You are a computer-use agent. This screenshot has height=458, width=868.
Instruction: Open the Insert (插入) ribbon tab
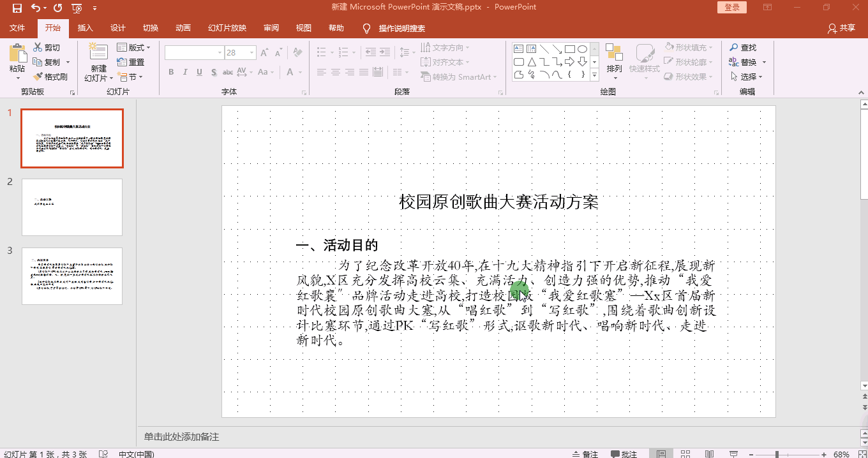coord(85,28)
